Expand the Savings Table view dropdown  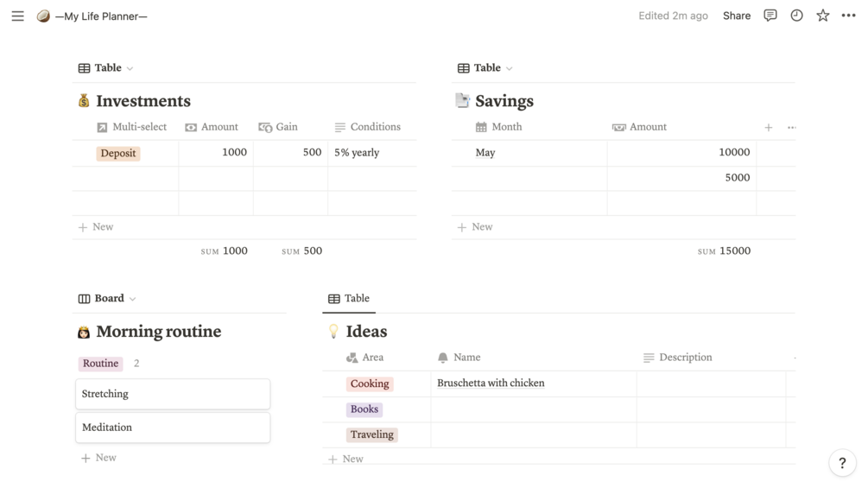coord(486,67)
